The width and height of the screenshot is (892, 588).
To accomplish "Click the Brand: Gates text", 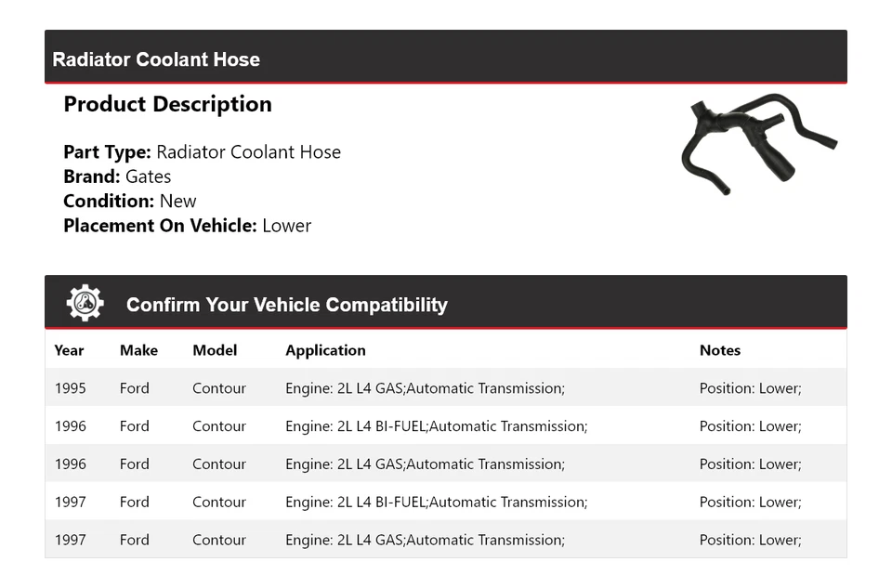I will pyautogui.click(x=117, y=176).
